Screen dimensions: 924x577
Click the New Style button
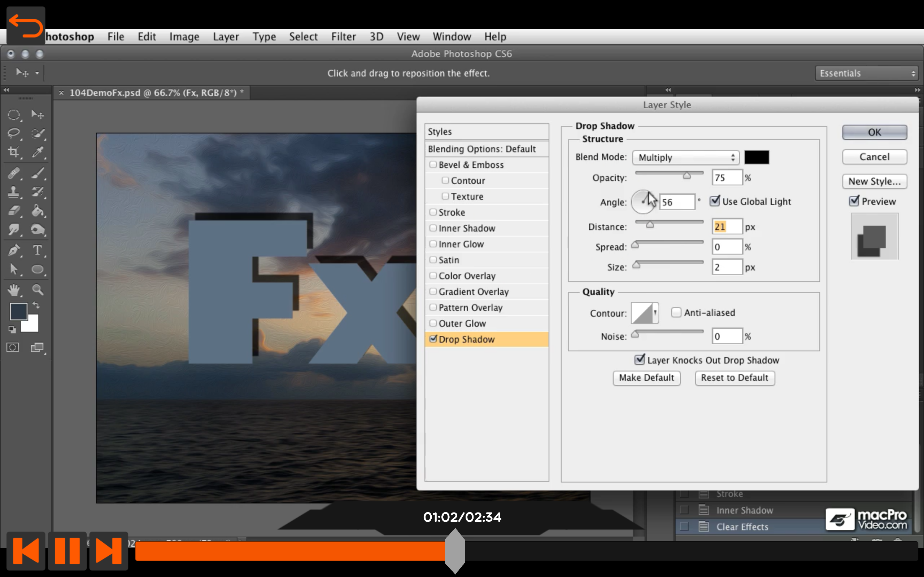[874, 181]
